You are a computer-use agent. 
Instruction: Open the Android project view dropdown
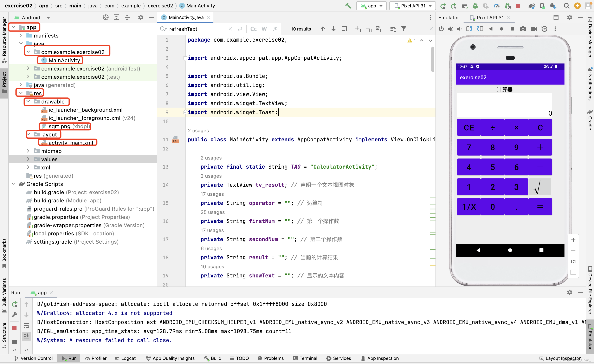(x=32, y=18)
